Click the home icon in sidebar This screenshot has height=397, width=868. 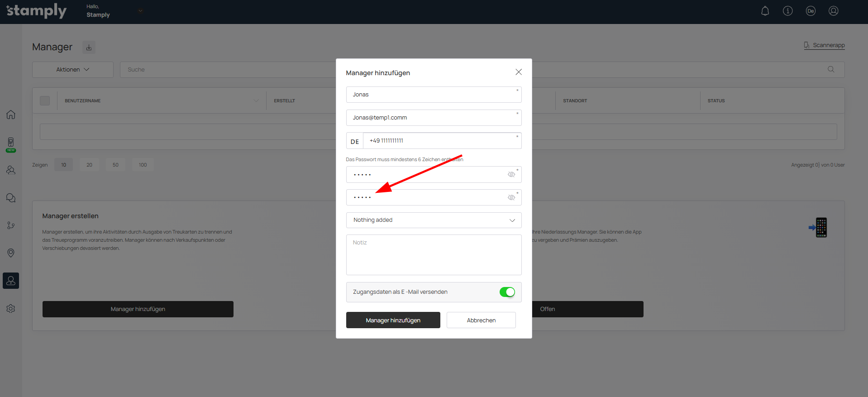[x=11, y=115]
